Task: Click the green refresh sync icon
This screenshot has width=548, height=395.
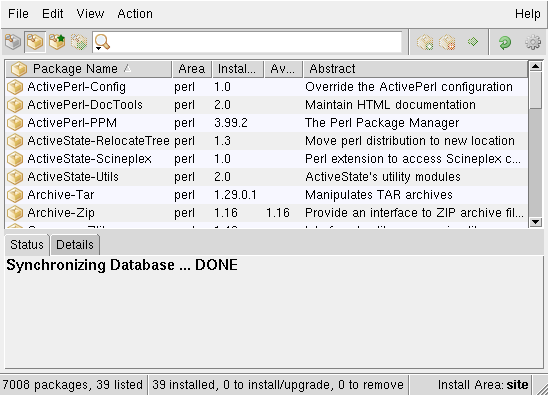Action: (504, 43)
